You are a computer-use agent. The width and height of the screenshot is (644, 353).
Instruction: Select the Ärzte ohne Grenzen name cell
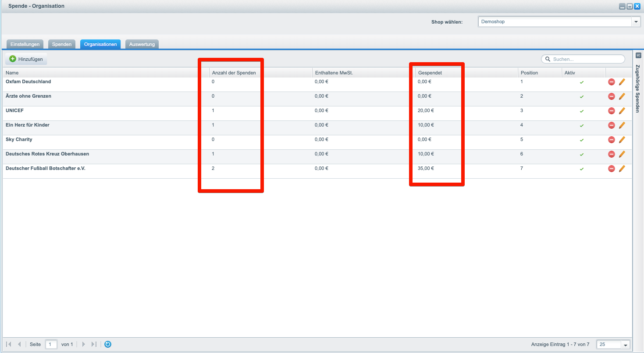[28, 96]
